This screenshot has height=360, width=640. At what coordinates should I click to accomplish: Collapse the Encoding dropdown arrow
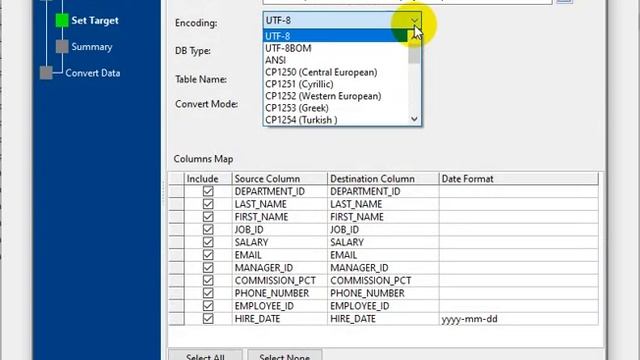tap(414, 20)
